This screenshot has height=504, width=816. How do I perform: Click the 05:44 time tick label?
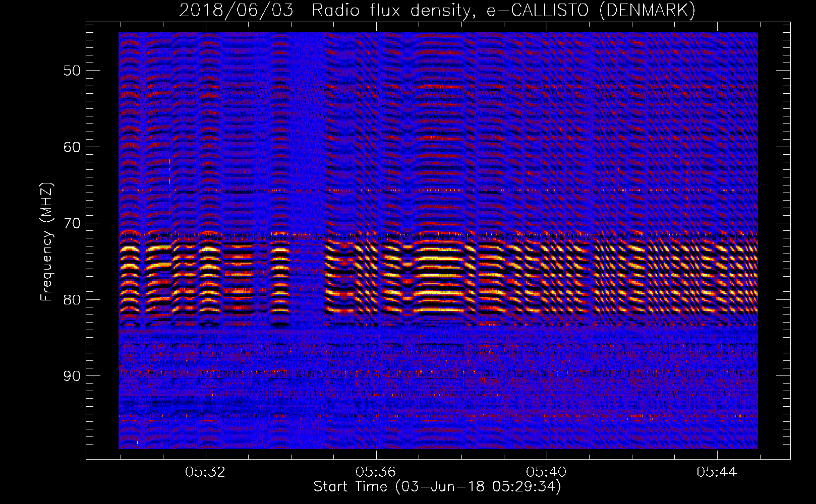pos(717,472)
